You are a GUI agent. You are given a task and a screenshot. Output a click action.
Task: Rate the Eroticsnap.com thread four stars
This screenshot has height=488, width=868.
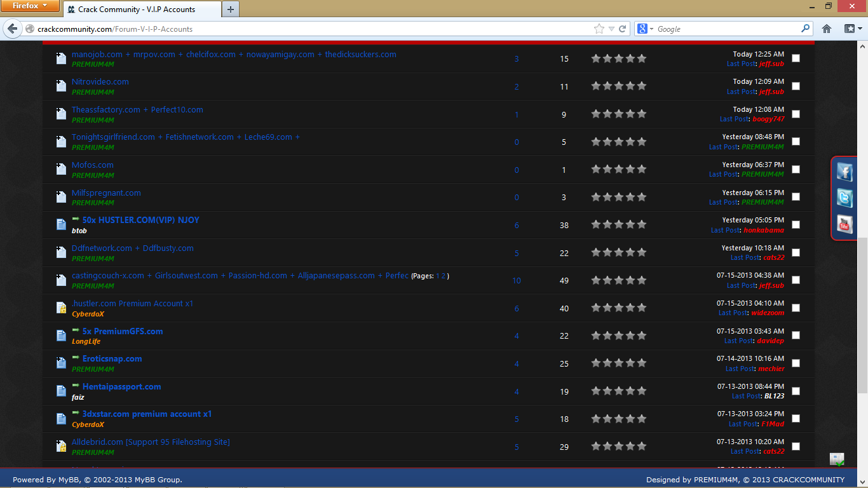click(630, 363)
